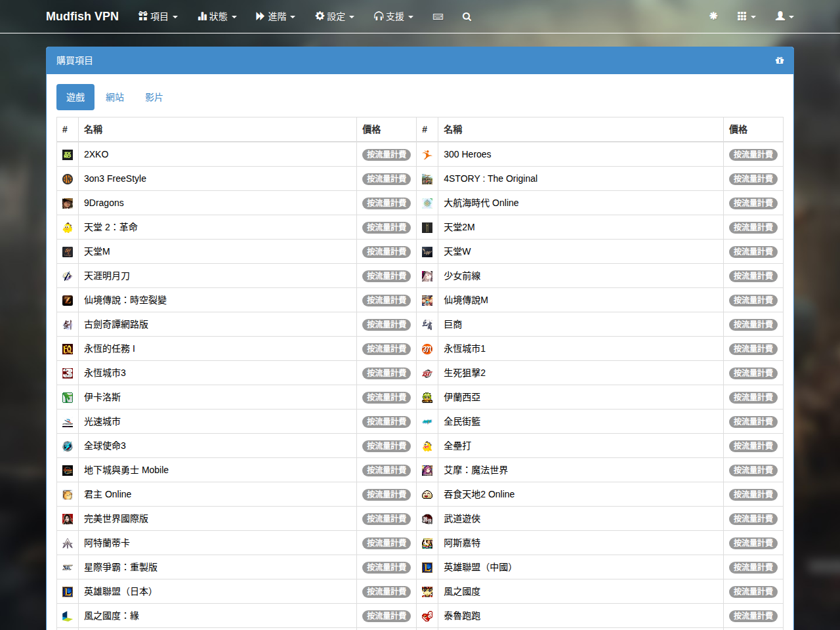Open the 項目 dropdown menu
The image size is (840, 630).
coord(158,16)
